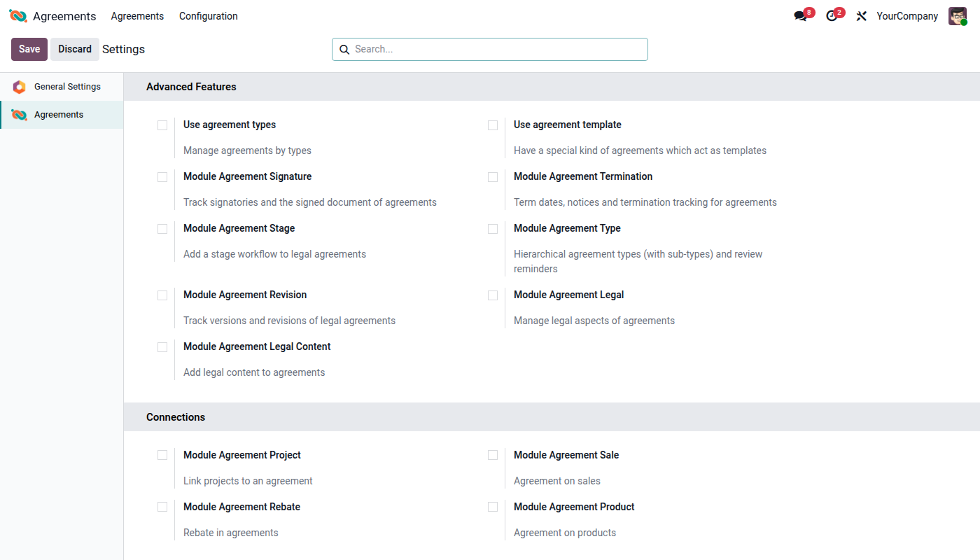Enable Use agreement template checkbox

pos(493,125)
